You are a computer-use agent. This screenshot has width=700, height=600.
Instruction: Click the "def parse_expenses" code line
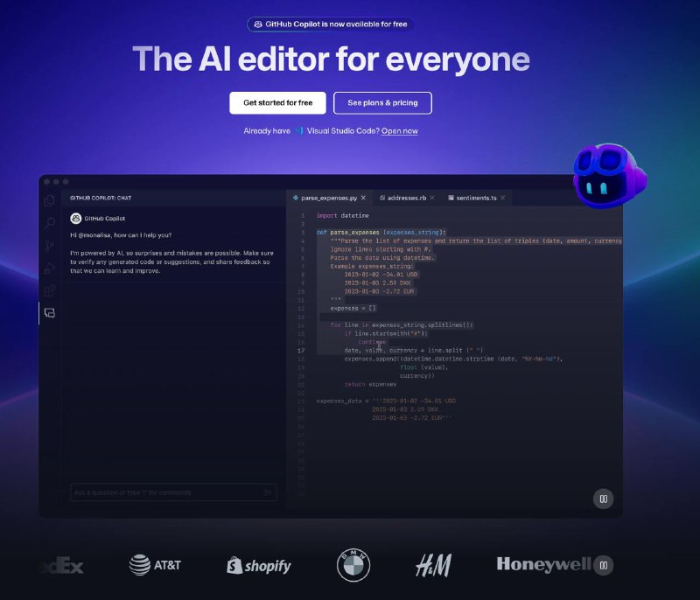coord(381,233)
